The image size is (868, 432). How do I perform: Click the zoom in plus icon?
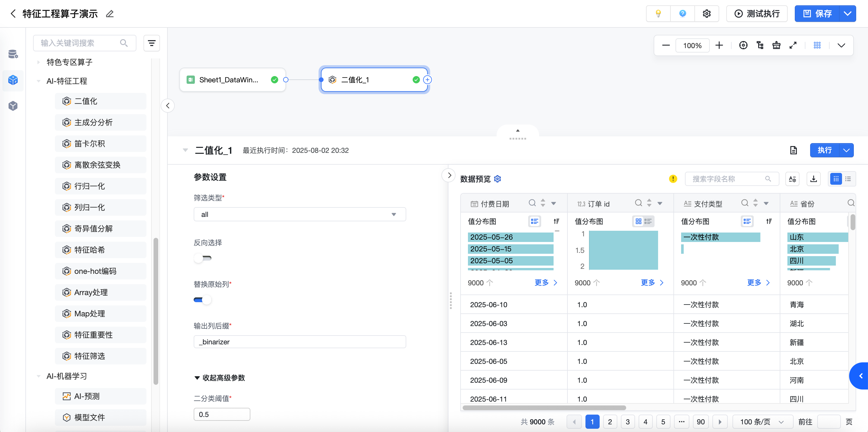[x=719, y=45]
